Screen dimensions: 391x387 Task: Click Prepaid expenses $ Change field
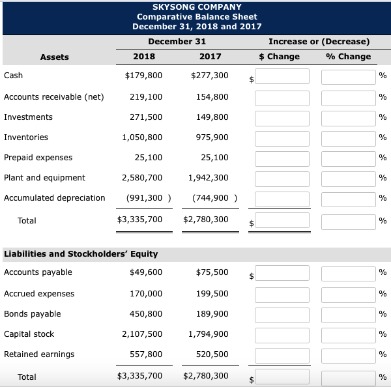(x=282, y=159)
